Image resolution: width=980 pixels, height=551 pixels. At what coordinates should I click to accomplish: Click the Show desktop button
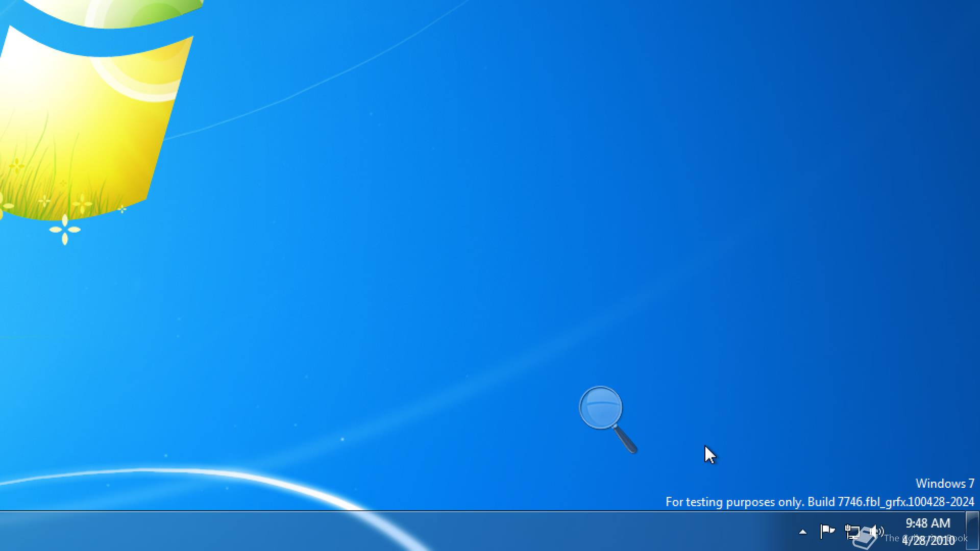(x=972, y=531)
